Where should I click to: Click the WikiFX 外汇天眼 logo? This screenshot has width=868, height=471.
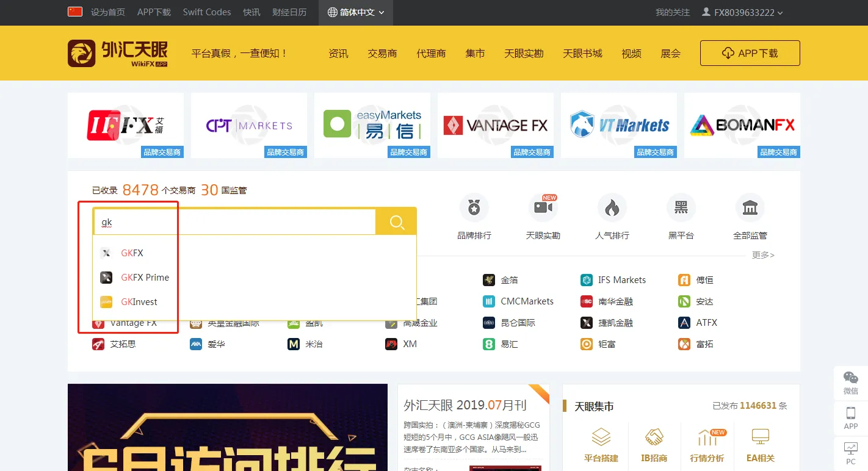click(117, 53)
